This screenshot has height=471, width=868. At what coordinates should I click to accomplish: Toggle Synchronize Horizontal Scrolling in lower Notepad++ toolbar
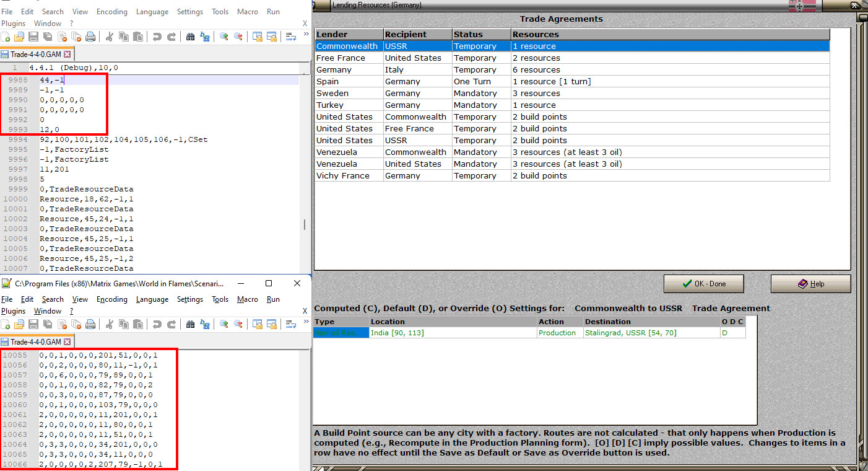pyautogui.click(x=271, y=324)
